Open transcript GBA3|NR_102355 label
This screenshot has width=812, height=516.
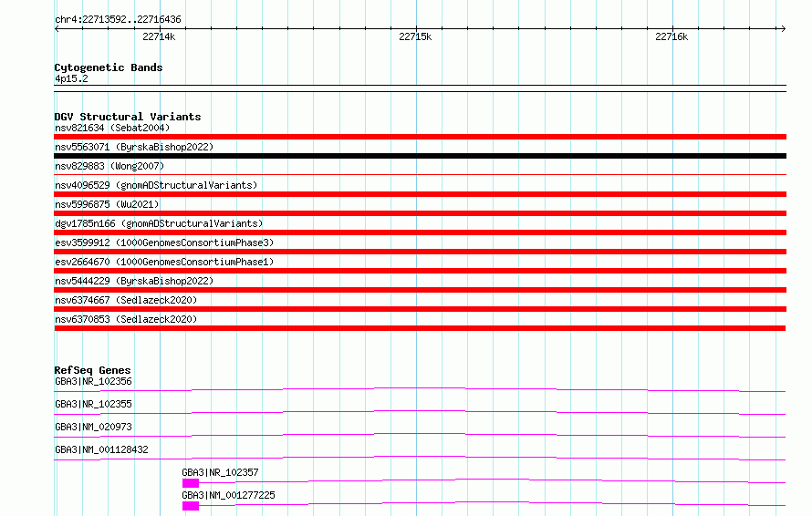(x=93, y=404)
